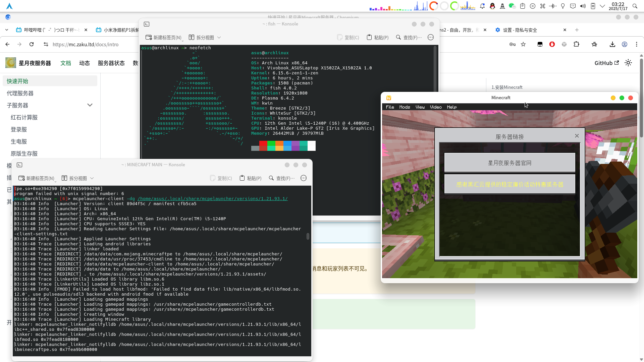Screen dimensions: 644x362
Task: Open Chromium three-dot menu
Action: pos(637,44)
